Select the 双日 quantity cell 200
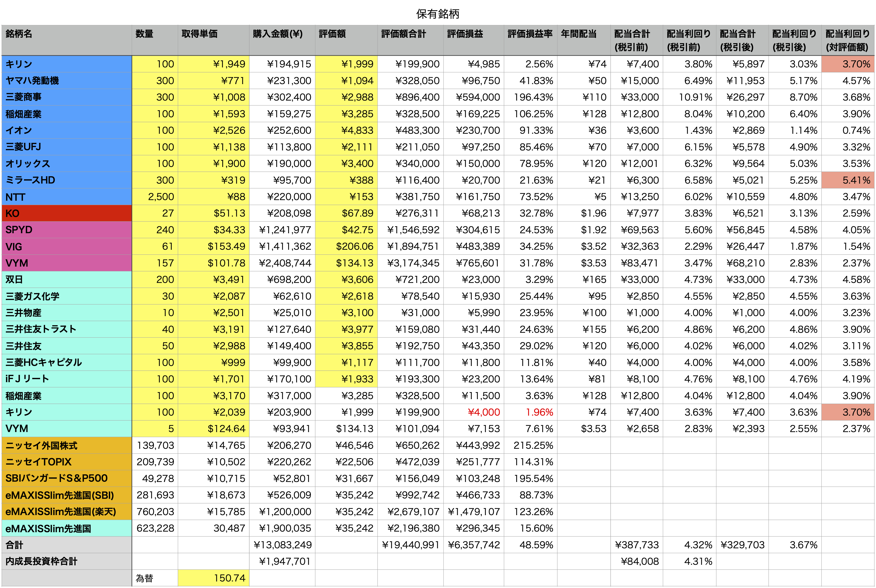876x588 pixels. click(x=155, y=279)
